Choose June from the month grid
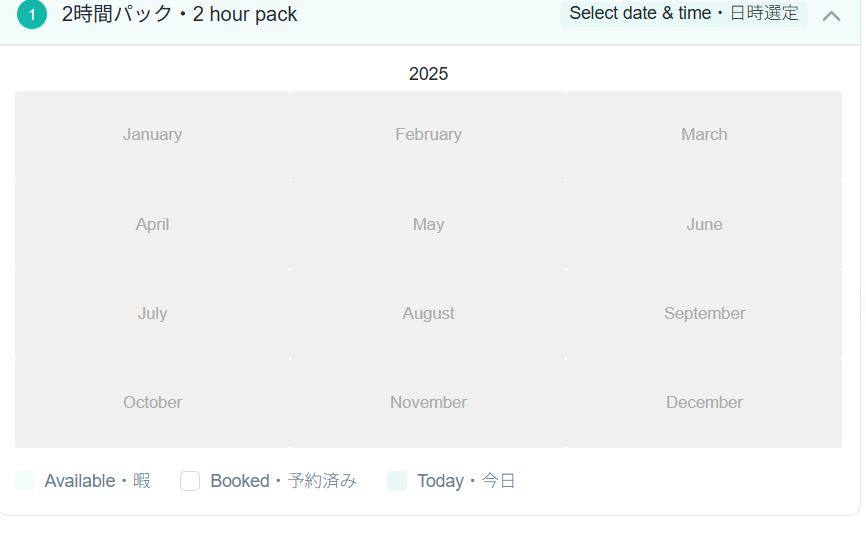This screenshot has width=866, height=548. 704,224
